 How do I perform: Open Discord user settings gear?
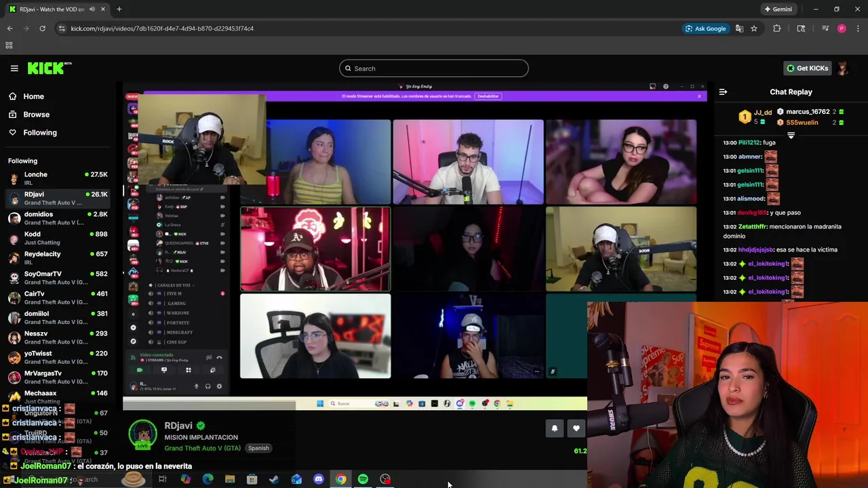pos(218,386)
